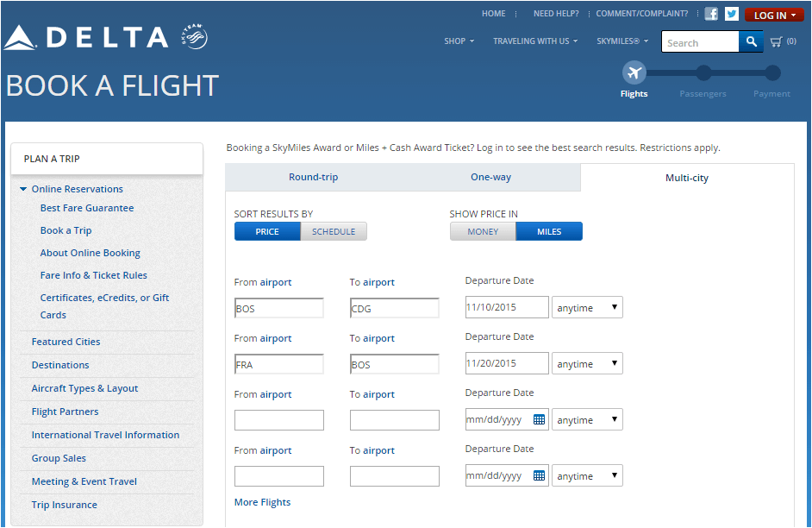Screen dimensions: 812x528
Task: Open Flight Partners link
Action: 65,412
